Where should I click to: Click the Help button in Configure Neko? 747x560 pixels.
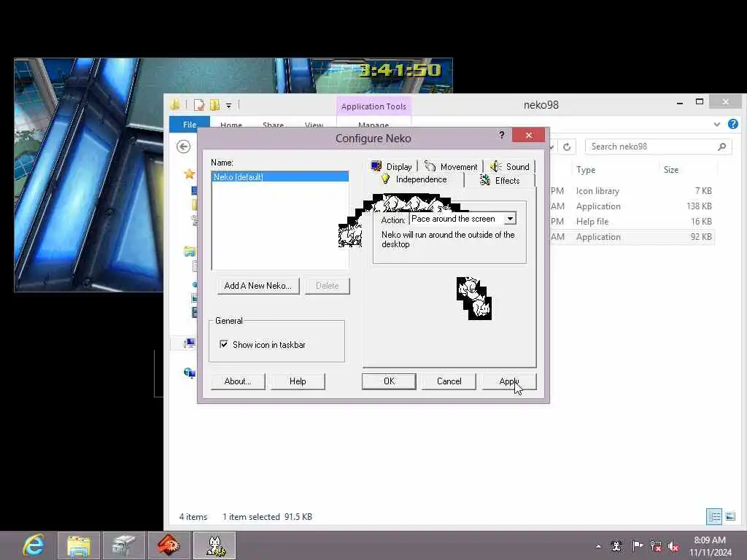[298, 381]
